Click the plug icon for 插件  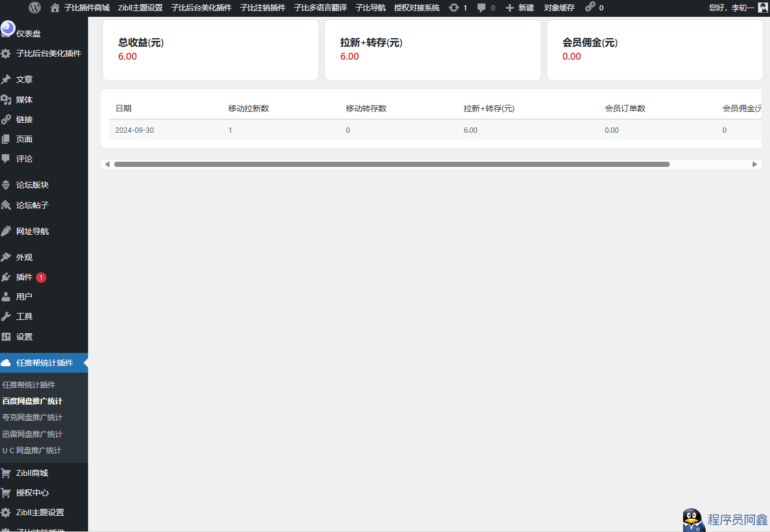click(x=6, y=277)
